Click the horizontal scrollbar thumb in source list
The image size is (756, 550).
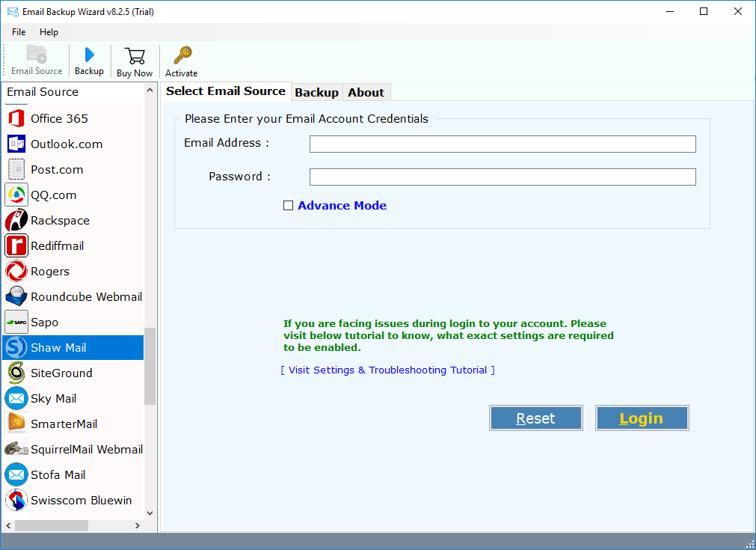point(52,525)
